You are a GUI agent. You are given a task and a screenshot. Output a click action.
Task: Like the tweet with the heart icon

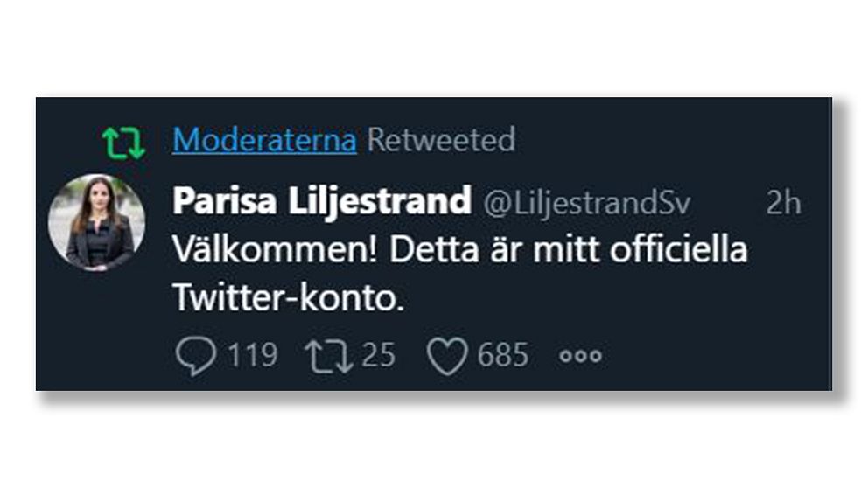coord(447,357)
